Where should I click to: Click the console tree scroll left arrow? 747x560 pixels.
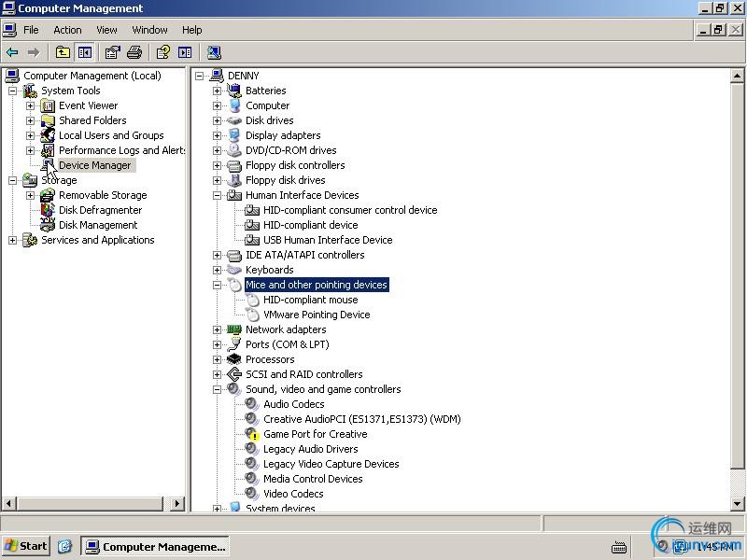(9, 503)
